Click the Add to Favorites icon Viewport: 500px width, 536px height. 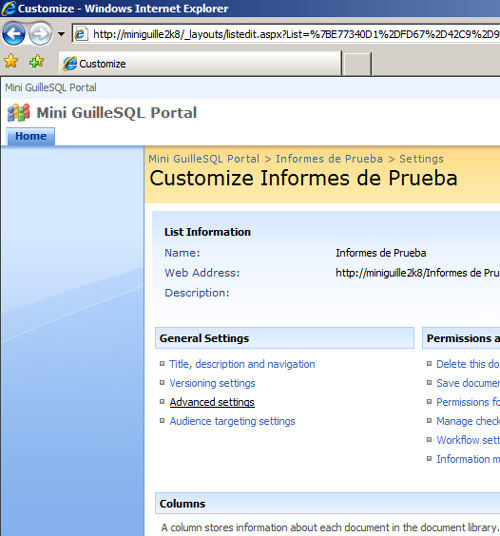[x=37, y=61]
